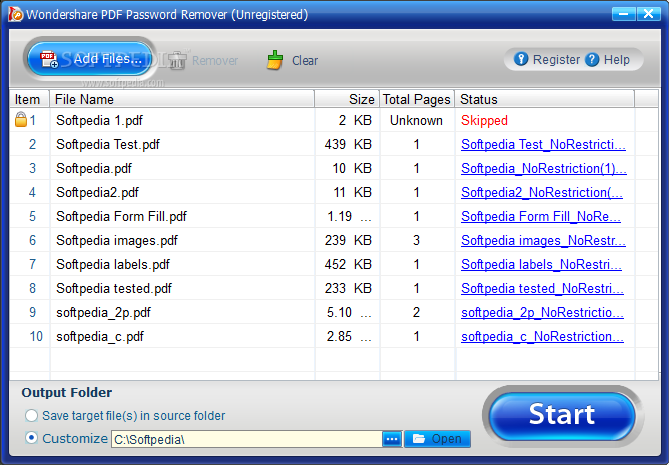The height and width of the screenshot is (465, 669).
Task: Select Softpedia Form Fill.pdf file name
Action: tap(122, 216)
